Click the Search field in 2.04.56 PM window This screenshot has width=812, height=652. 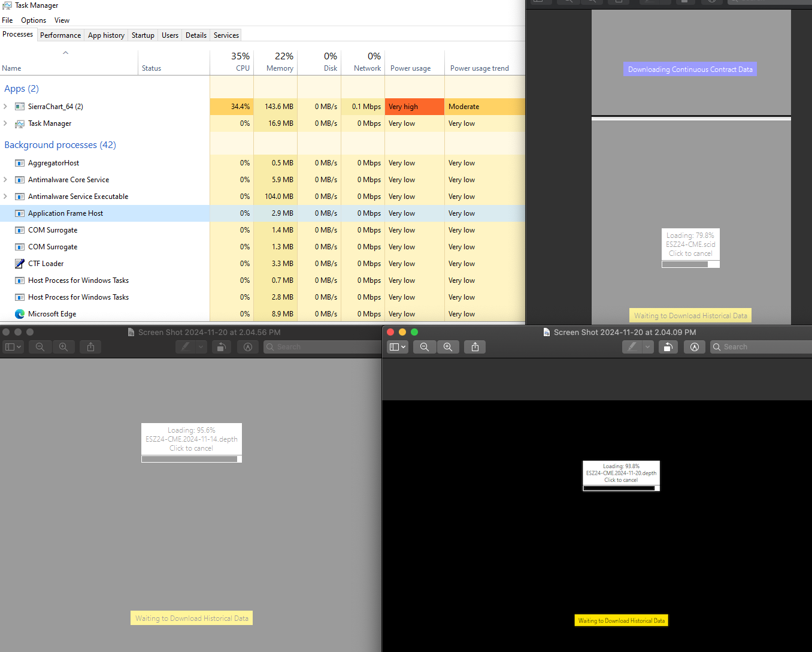pyautogui.click(x=322, y=347)
